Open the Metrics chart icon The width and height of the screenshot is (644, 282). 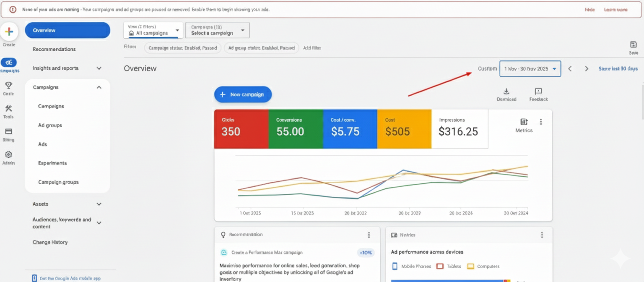click(x=524, y=122)
